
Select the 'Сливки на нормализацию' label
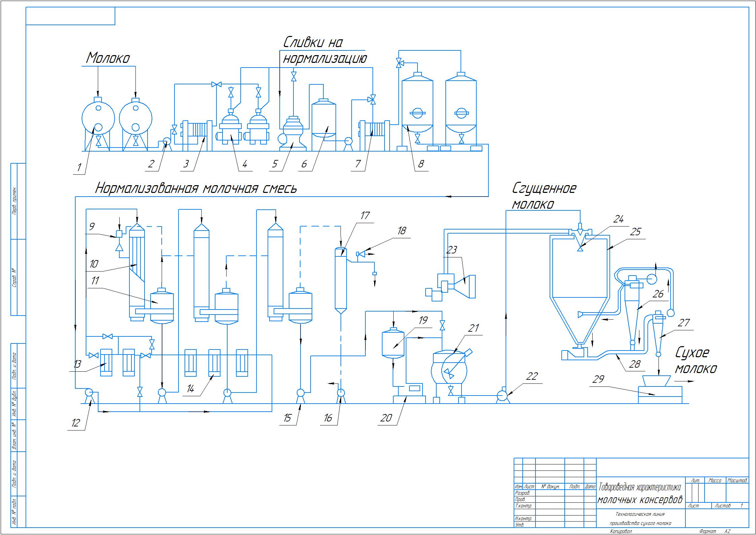coord(324,50)
